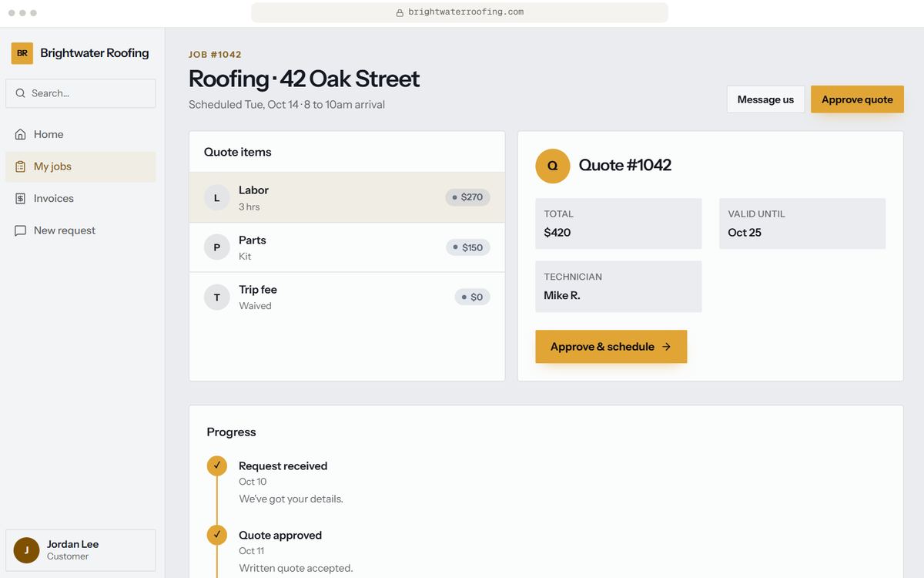Click the Roofing · 42 Oak Street title

[x=304, y=79]
